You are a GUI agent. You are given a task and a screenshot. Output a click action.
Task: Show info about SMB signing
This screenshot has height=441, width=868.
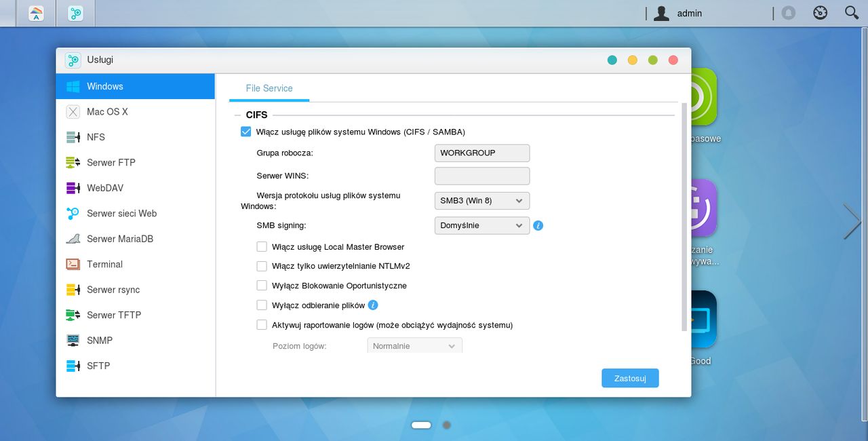coord(538,225)
